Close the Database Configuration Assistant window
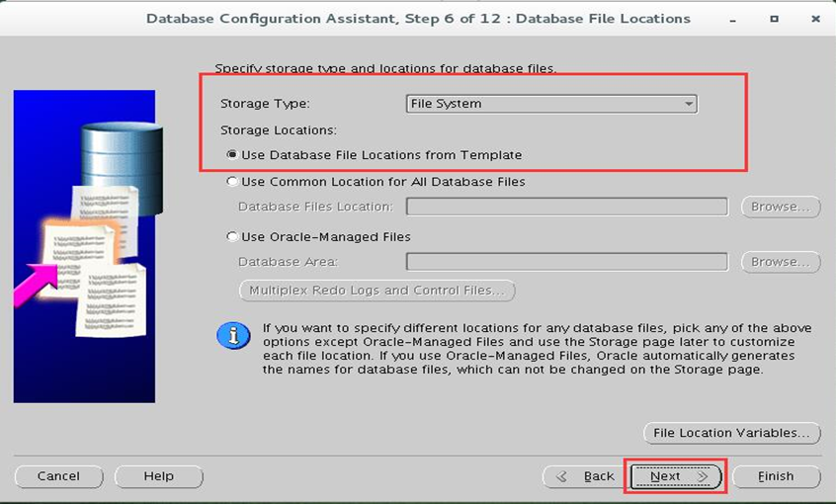 pyautogui.click(x=815, y=19)
